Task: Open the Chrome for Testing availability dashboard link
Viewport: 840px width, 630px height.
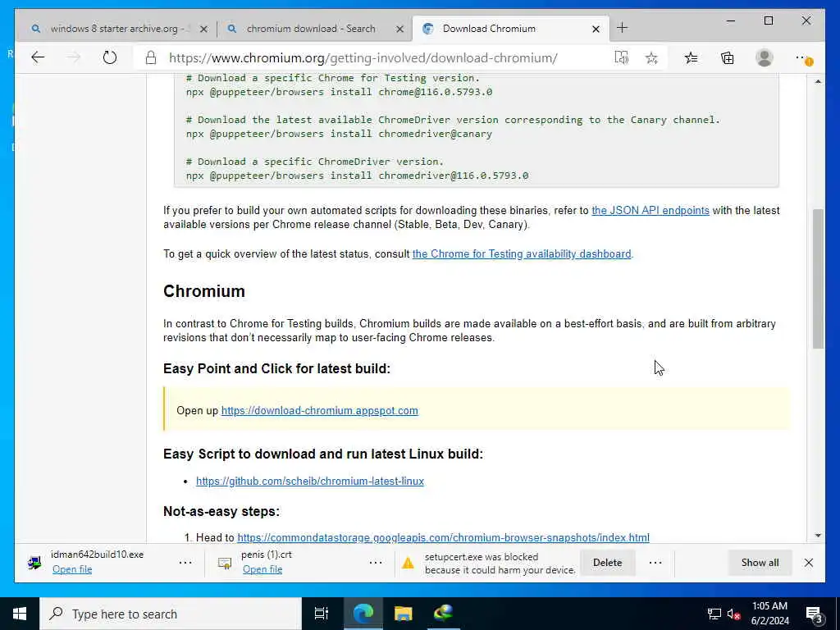Action: tap(522, 254)
